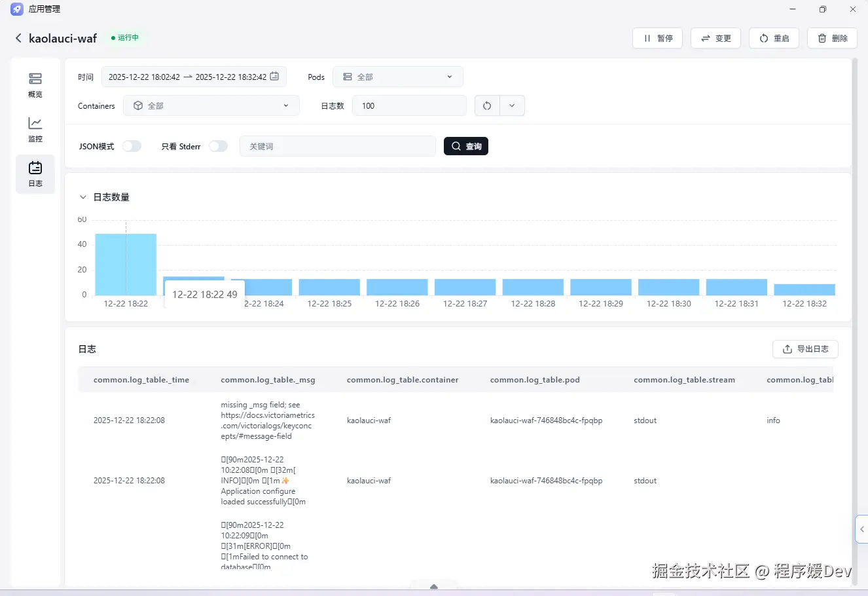This screenshot has width=868, height=596.
Task: Click the common.log_table.pod column header
Action: point(535,380)
